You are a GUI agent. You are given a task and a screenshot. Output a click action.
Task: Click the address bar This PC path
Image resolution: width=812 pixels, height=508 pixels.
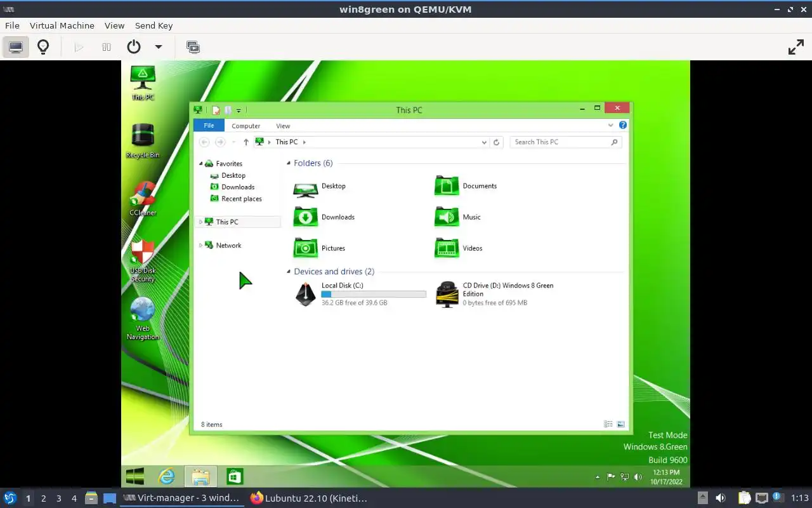[286, 142]
